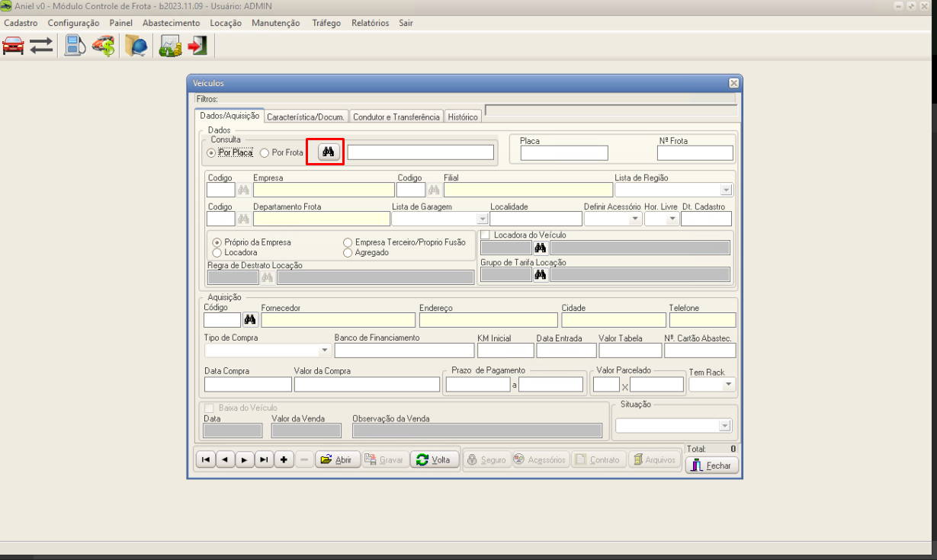Click the transfer arrows toolbar icon
This screenshot has height=560, width=937.
pos(41,46)
